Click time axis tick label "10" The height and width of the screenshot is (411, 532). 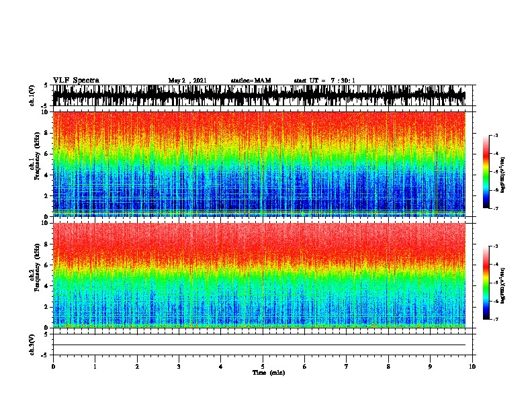(472, 366)
